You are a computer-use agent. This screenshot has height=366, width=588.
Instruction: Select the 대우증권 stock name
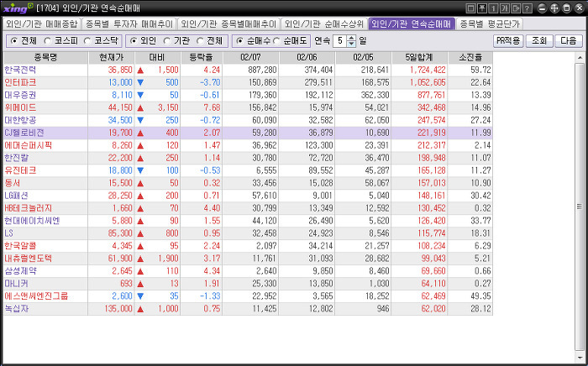point(20,95)
